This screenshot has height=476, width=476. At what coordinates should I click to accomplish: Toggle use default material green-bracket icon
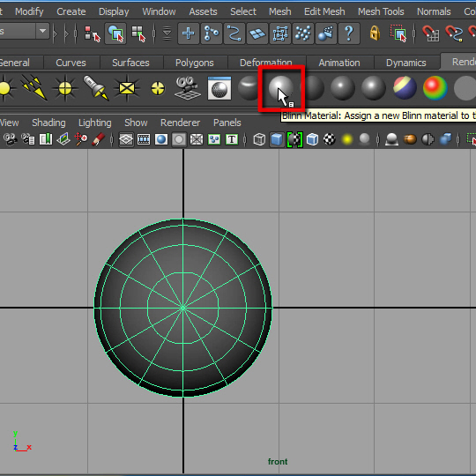point(294,139)
